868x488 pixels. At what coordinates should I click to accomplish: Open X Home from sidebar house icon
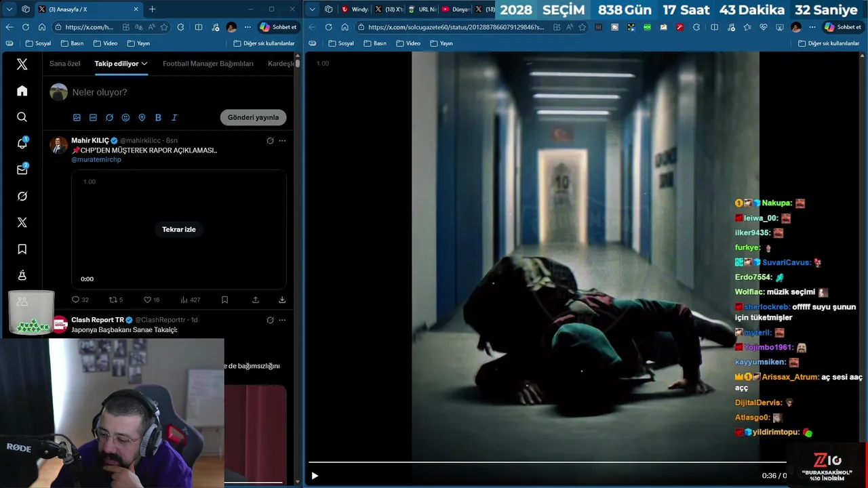(22, 91)
